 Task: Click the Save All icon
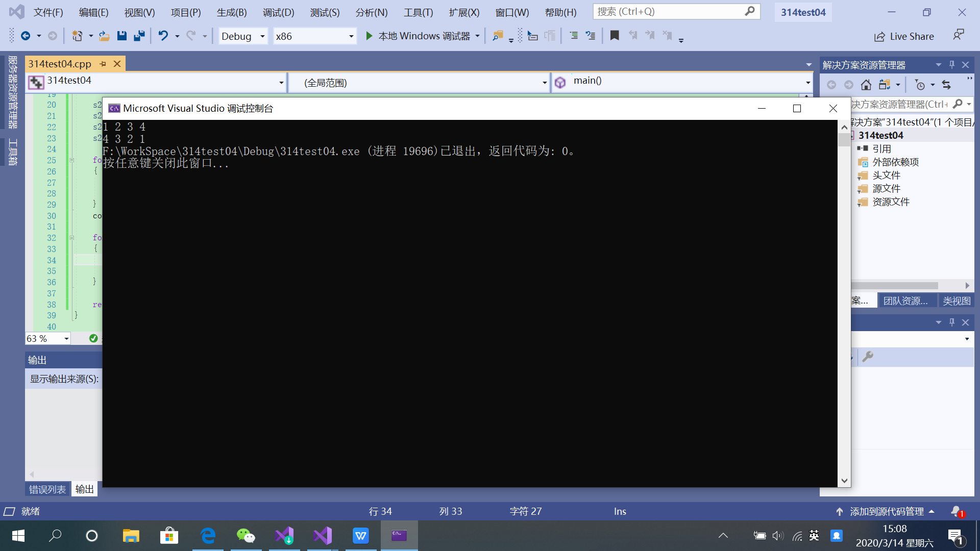click(x=139, y=36)
